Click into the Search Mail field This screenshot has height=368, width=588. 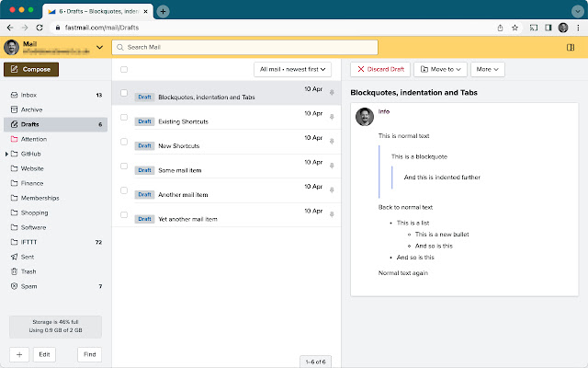click(243, 47)
